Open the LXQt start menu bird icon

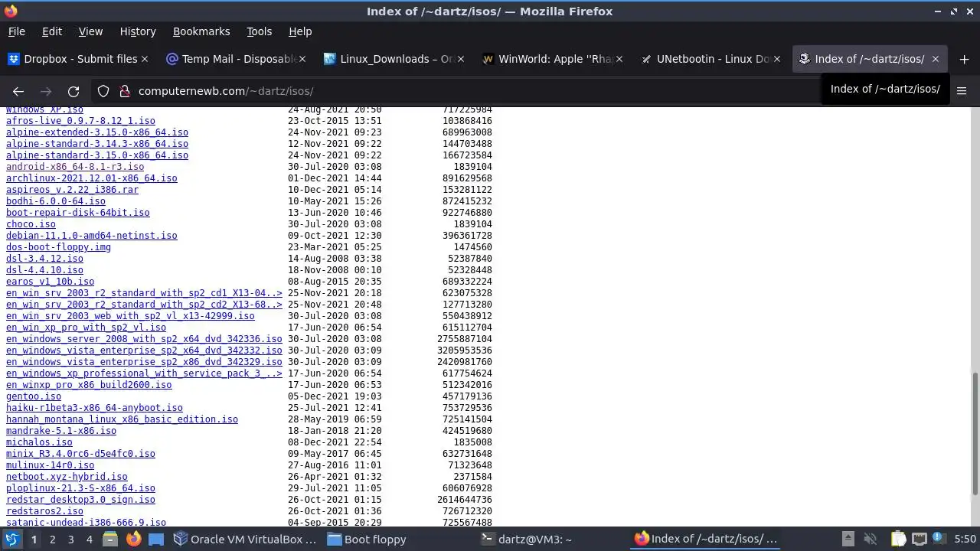[12, 539]
